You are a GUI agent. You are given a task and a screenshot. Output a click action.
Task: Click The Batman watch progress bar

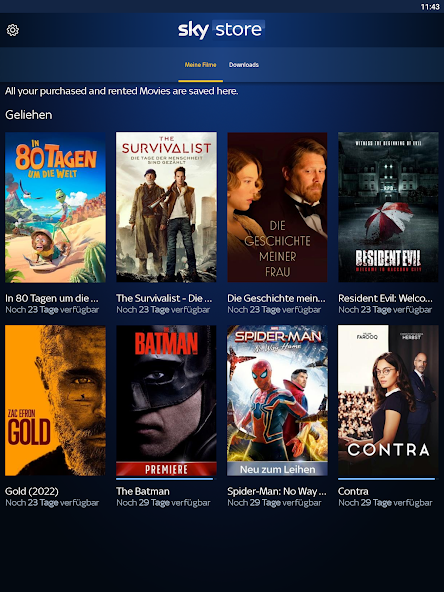coord(165,479)
